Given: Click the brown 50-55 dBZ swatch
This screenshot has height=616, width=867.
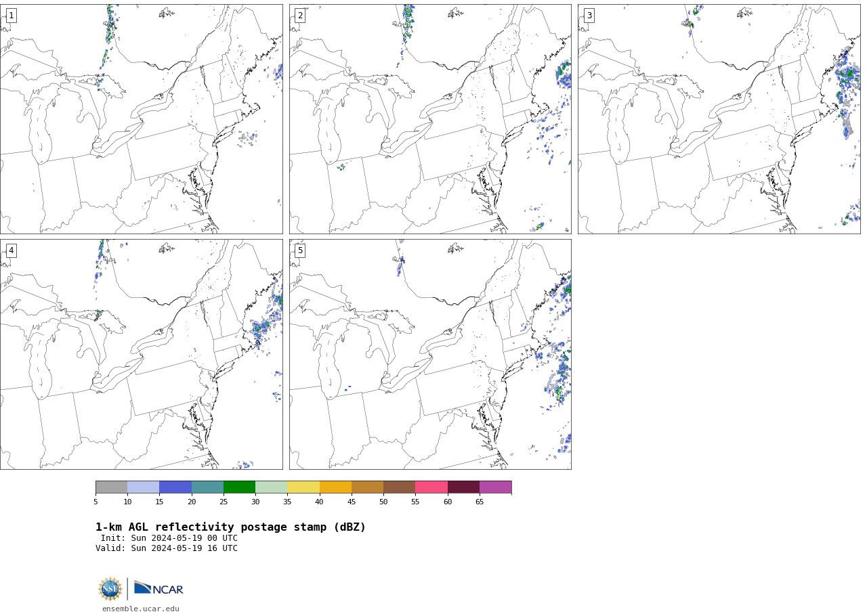Looking at the screenshot, I should 399,487.
